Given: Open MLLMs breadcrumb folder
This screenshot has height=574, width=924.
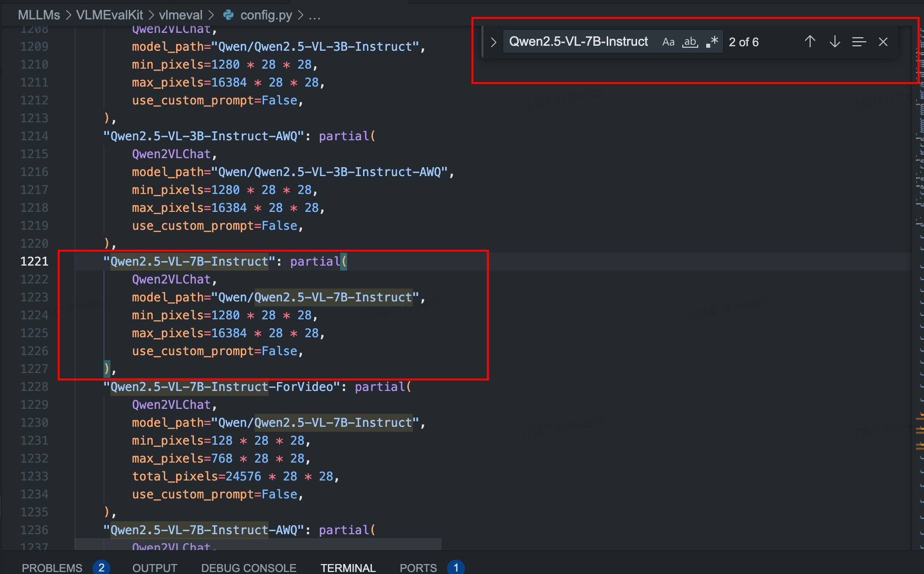Looking at the screenshot, I should tap(39, 15).
